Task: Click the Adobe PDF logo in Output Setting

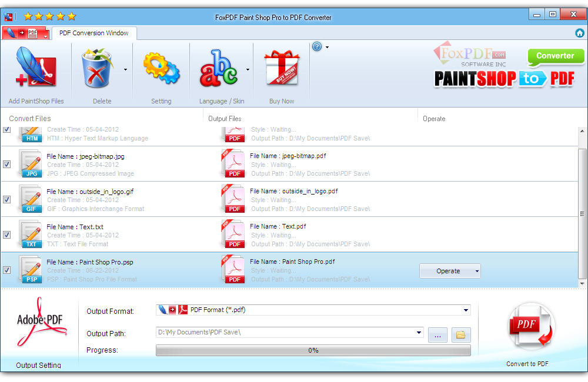Action: pos(41,323)
